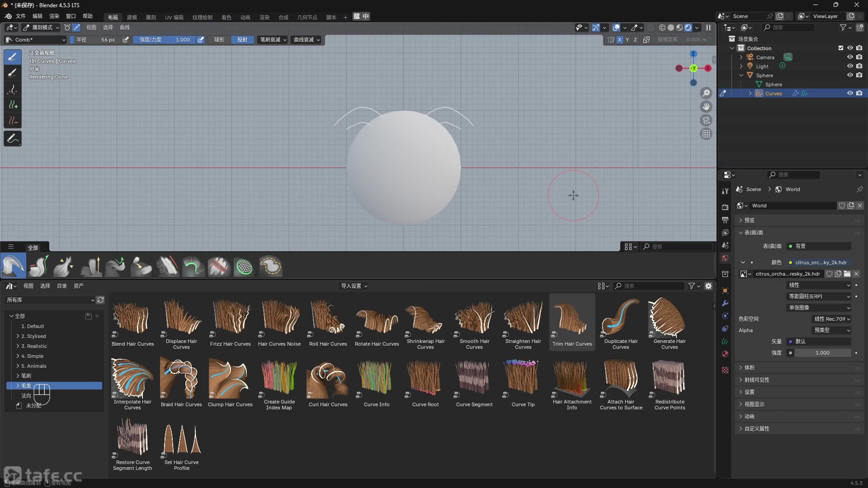Open the 渲染 menu in the top bar
The width and height of the screenshot is (868, 488).
(x=54, y=16)
